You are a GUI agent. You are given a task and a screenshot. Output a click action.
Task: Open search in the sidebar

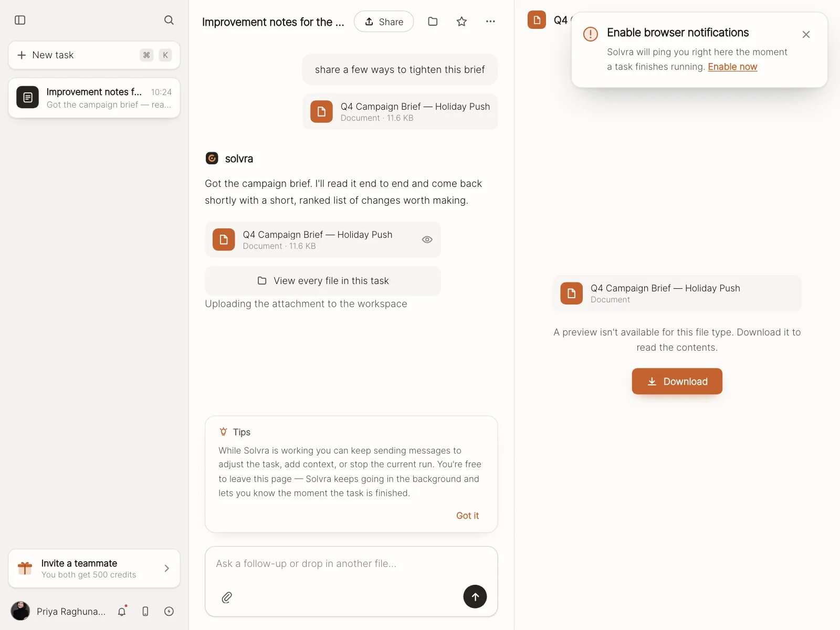pos(169,20)
